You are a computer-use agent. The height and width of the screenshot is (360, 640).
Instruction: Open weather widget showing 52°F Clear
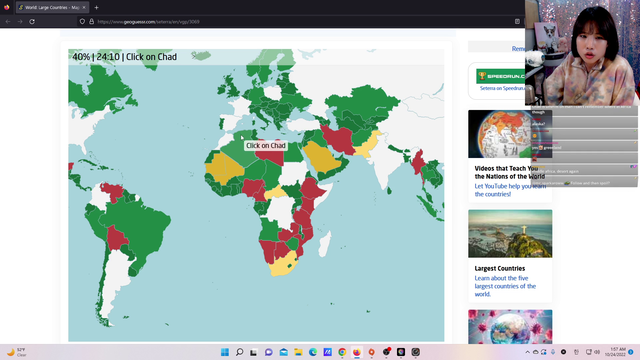point(17,352)
